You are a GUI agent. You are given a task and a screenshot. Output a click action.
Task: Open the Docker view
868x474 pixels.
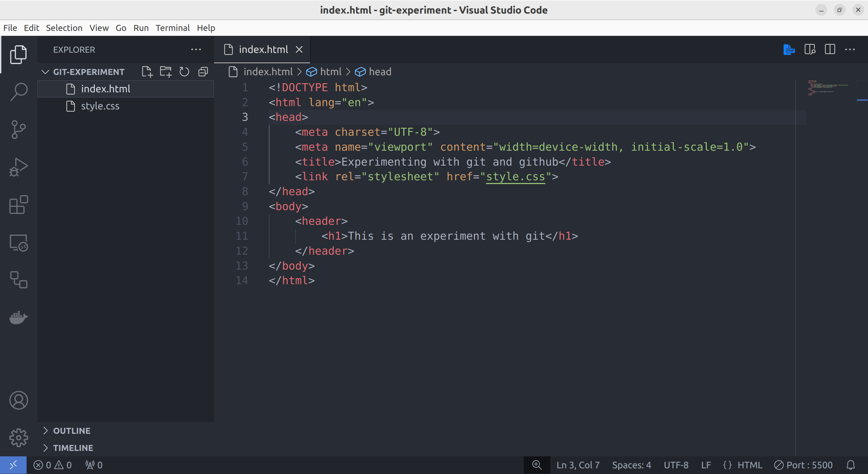pos(18,317)
